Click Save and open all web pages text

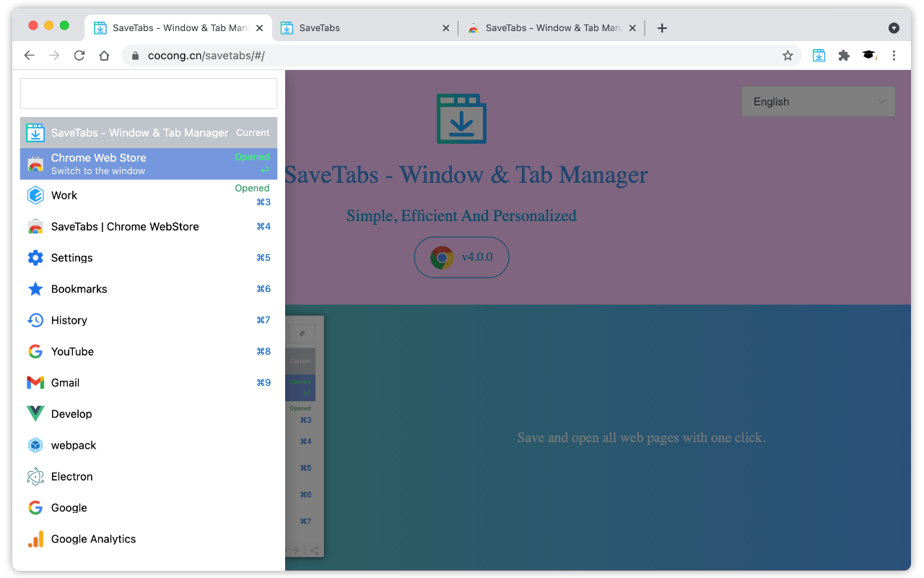tap(642, 438)
